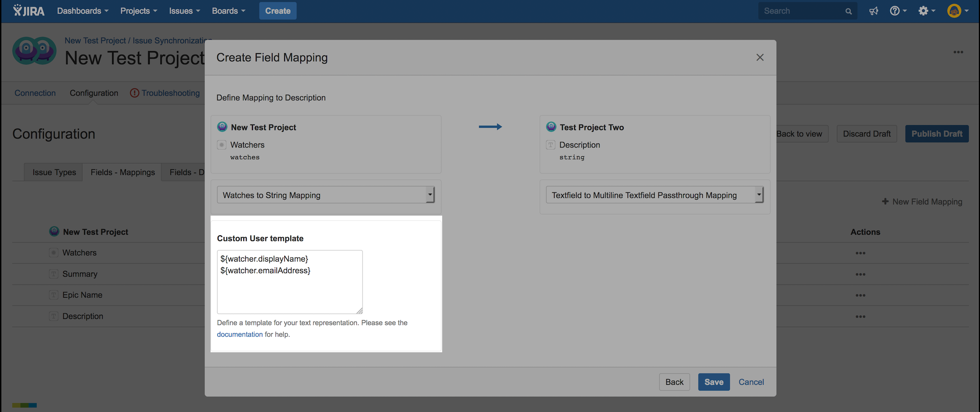This screenshot has width=980, height=412.
Task: Open the Projects menu
Action: (139, 11)
